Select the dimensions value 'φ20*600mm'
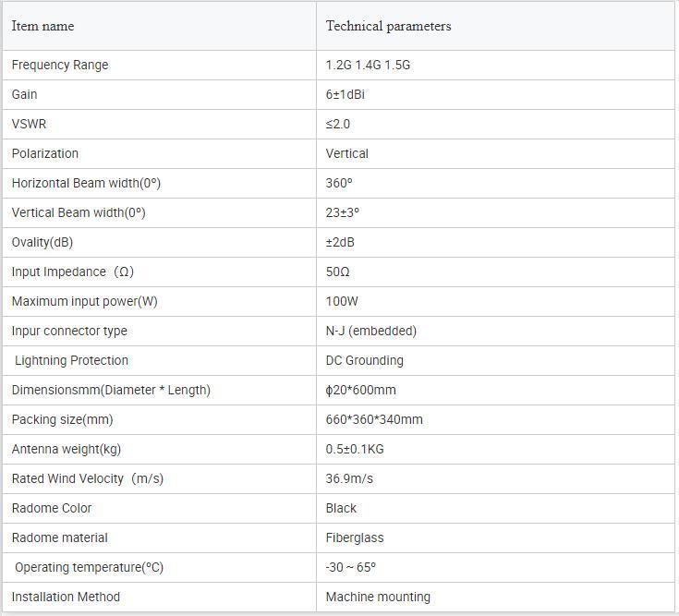The height and width of the screenshot is (616, 679). pos(360,390)
